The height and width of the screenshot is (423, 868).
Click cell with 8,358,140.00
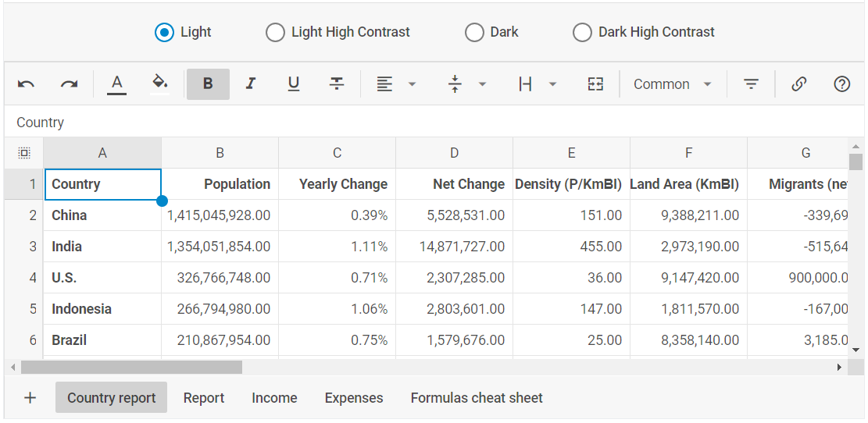(x=688, y=340)
